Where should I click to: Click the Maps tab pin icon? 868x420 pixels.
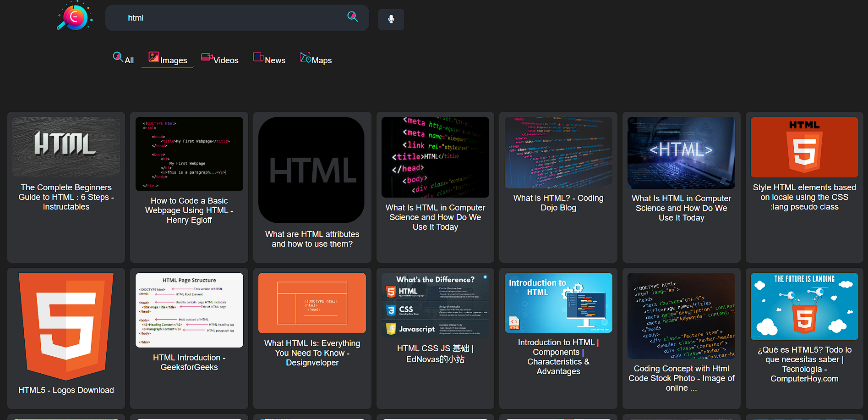click(306, 57)
